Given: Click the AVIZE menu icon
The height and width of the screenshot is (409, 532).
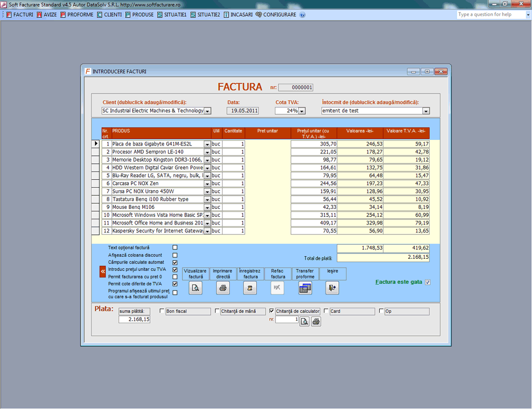Looking at the screenshot, I should point(39,15).
